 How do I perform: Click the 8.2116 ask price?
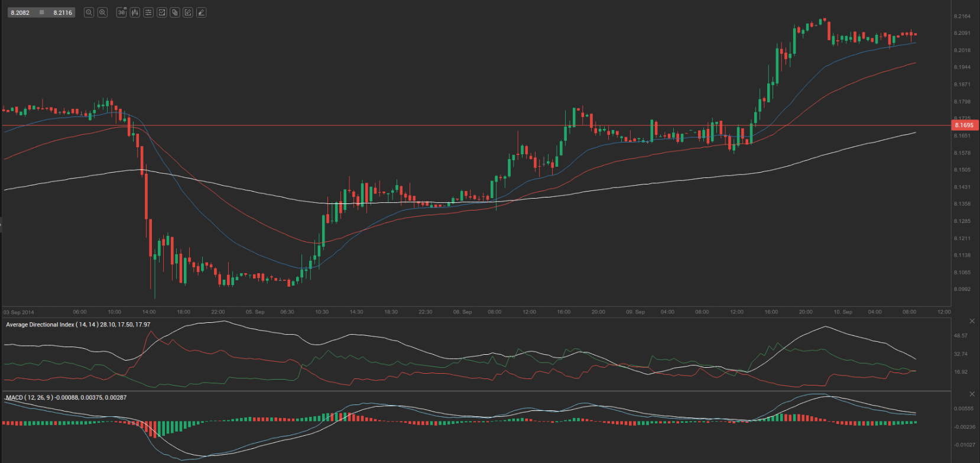point(63,12)
